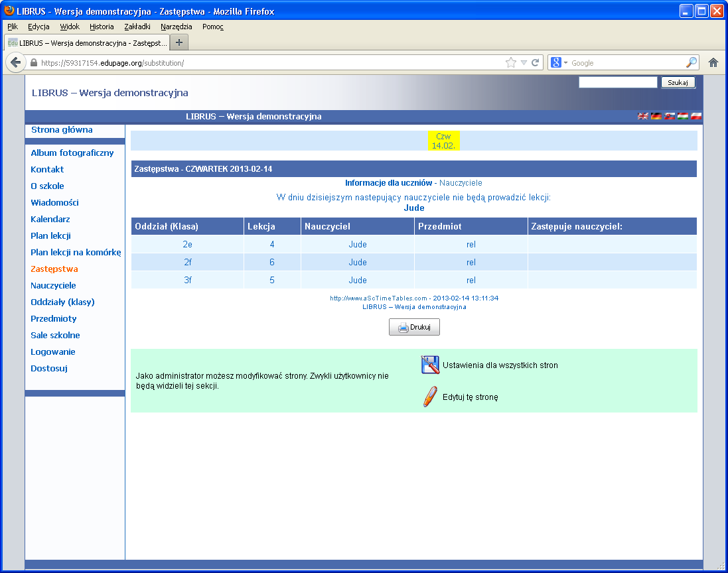Open the Widok menu
Image resolution: width=728 pixels, height=573 pixels.
pyautogui.click(x=70, y=27)
